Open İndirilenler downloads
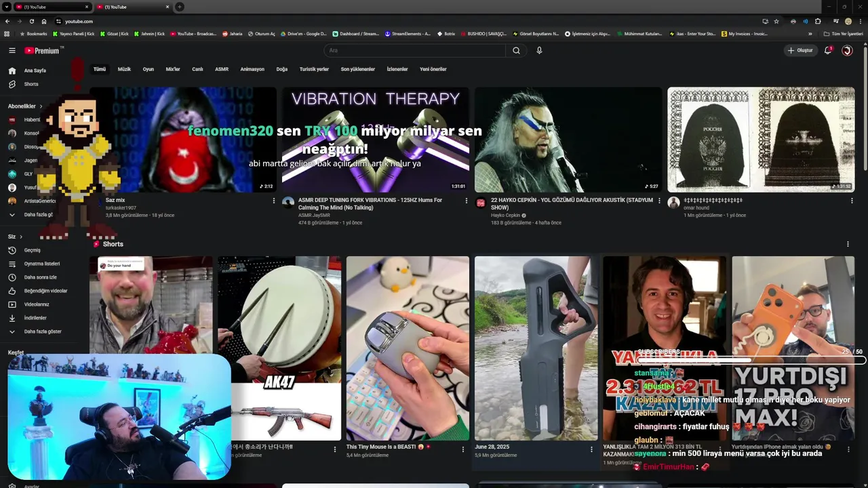Viewport: 868px width, 488px height. click(35, 318)
